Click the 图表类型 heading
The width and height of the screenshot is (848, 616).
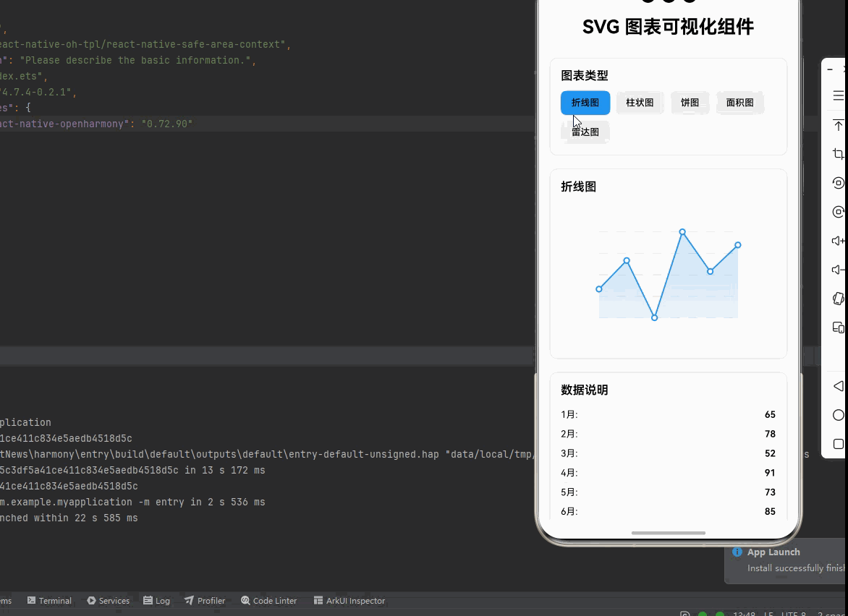pyautogui.click(x=585, y=76)
